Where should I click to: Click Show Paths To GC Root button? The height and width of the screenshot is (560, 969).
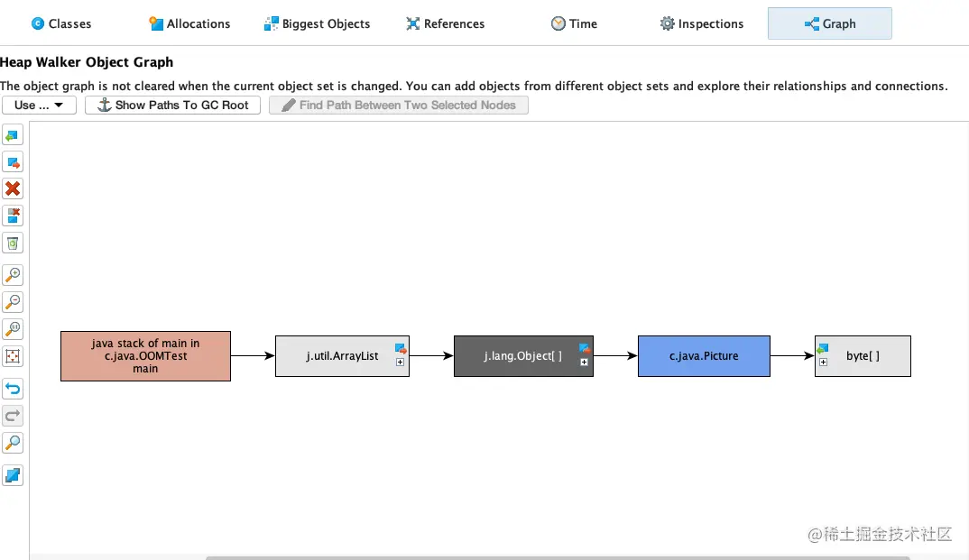(x=173, y=106)
